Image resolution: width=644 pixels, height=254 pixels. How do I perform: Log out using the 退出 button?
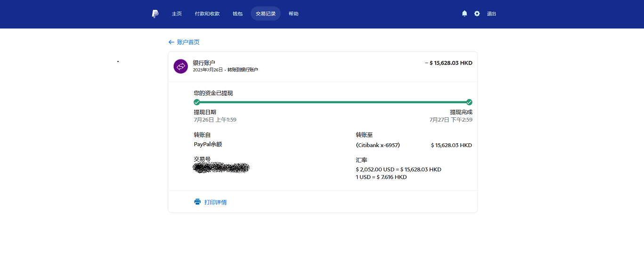(x=491, y=14)
